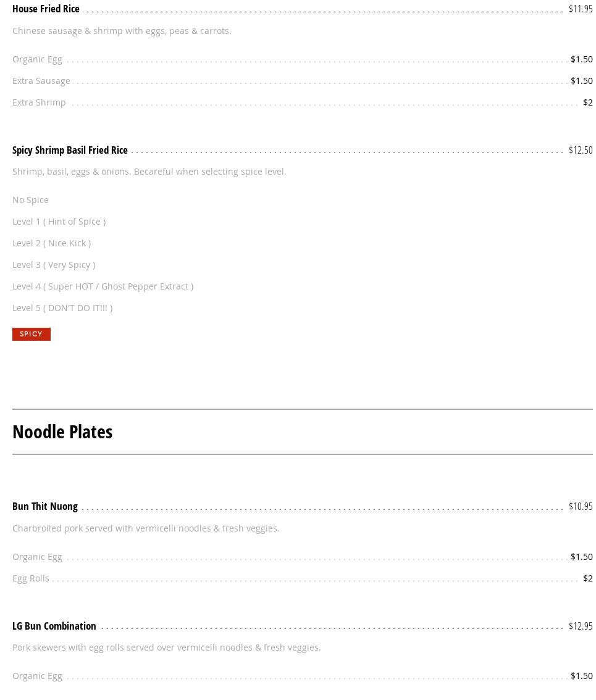Choose Level 1 Hint of Spice
The image size is (596, 700).
(x=59, y=222)
